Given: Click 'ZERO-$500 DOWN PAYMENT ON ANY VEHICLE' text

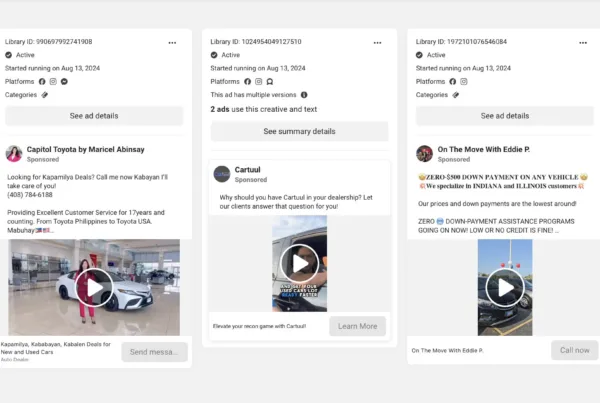Looking at the screenshot, I should click(x=503, y=177).
